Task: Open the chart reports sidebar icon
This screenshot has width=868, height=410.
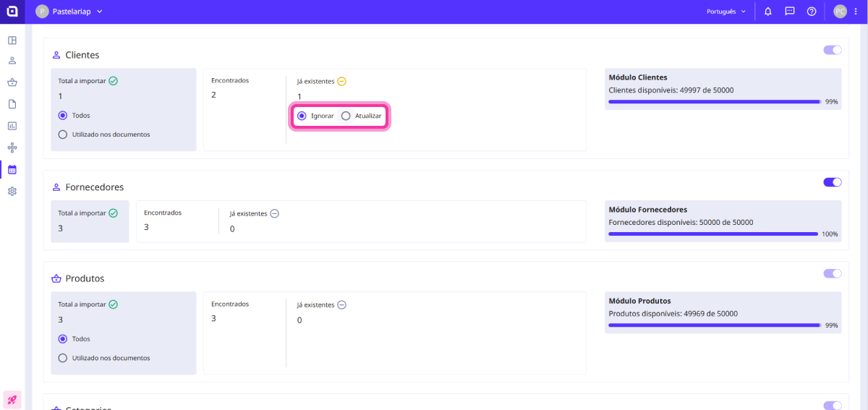Action: pos(12,126)
